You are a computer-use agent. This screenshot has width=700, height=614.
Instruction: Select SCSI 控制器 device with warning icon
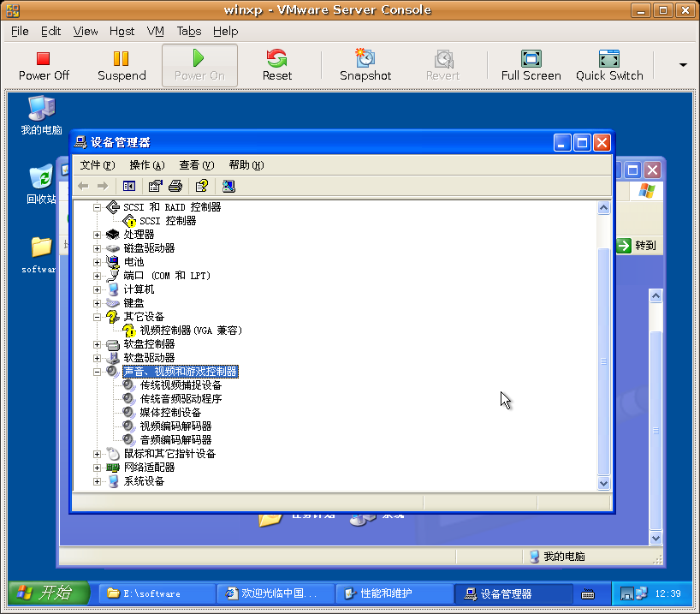pos(168,221)
